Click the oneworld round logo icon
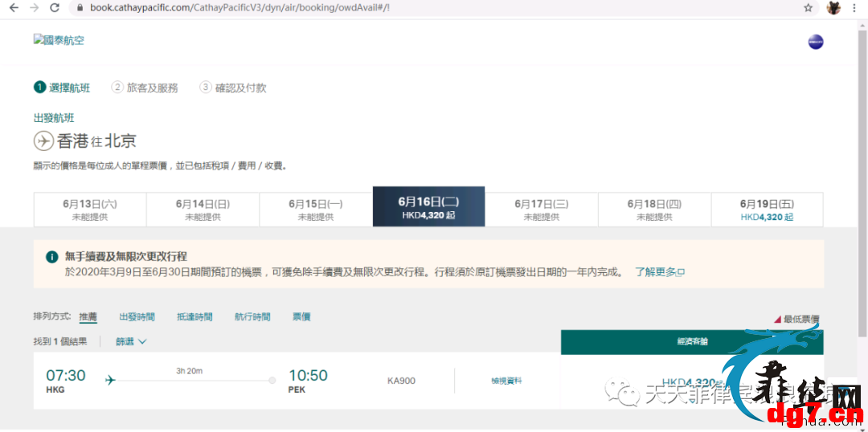This screenshot has width=868, height=432. (816, 42)
